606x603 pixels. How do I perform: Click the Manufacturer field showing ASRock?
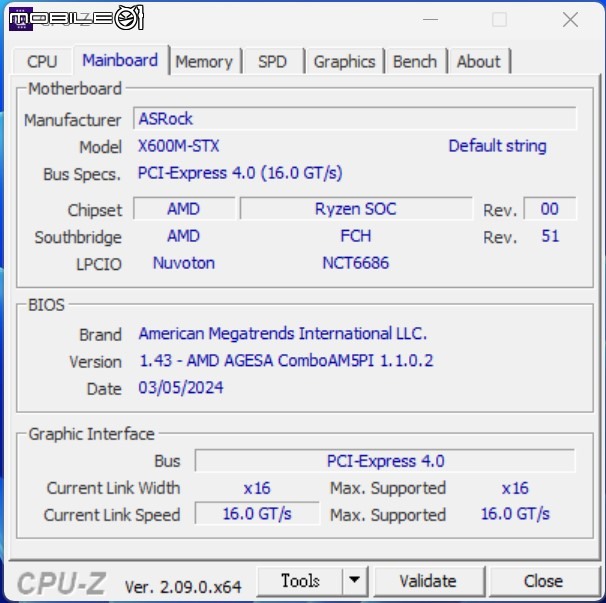355,119
